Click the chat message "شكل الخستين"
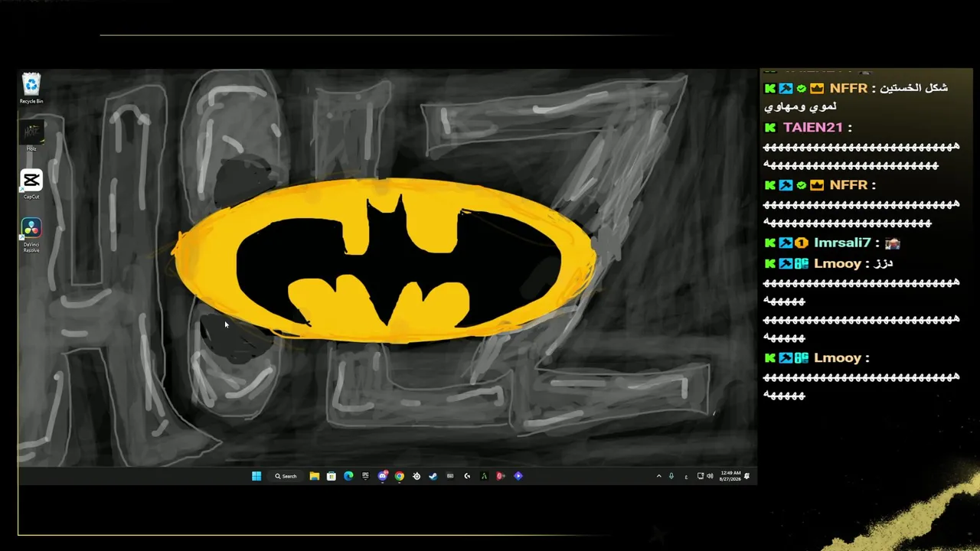 tap(915, 88)
